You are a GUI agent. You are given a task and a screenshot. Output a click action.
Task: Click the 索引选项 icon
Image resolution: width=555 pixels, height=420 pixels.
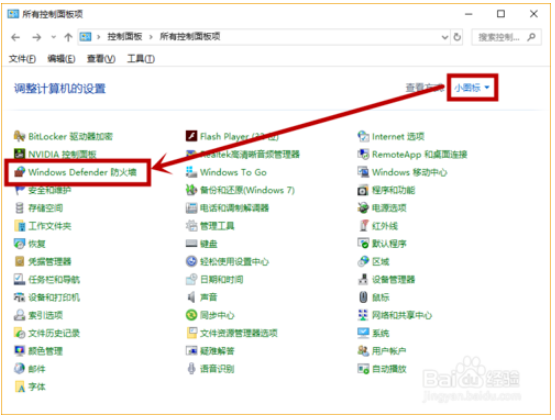[x=19, y=315]
